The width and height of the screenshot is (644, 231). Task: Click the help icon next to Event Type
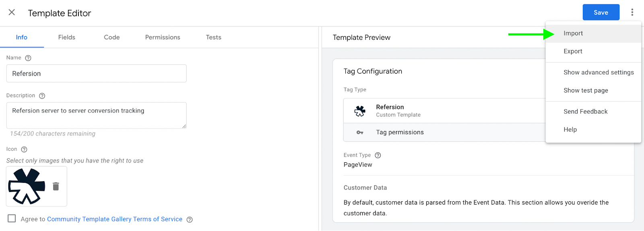point(378,155)
